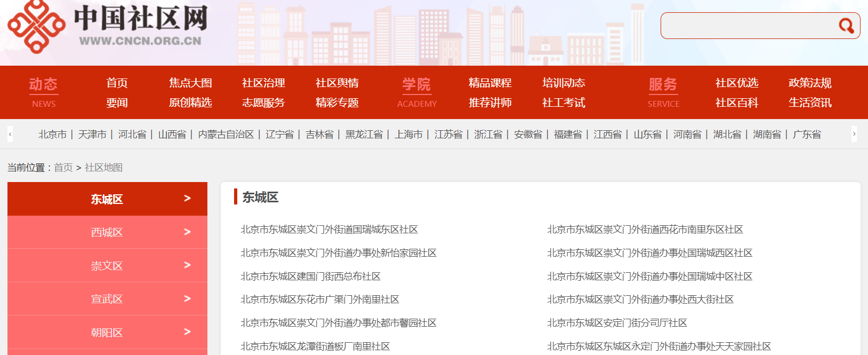Select 安徽省 in province list

(528, 135)
